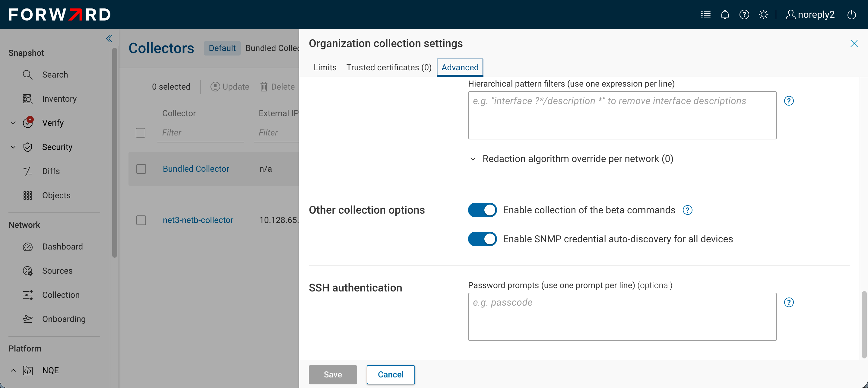868x388 pixels.
Task: Click the FORWARD logo
Action: (60, 14)
